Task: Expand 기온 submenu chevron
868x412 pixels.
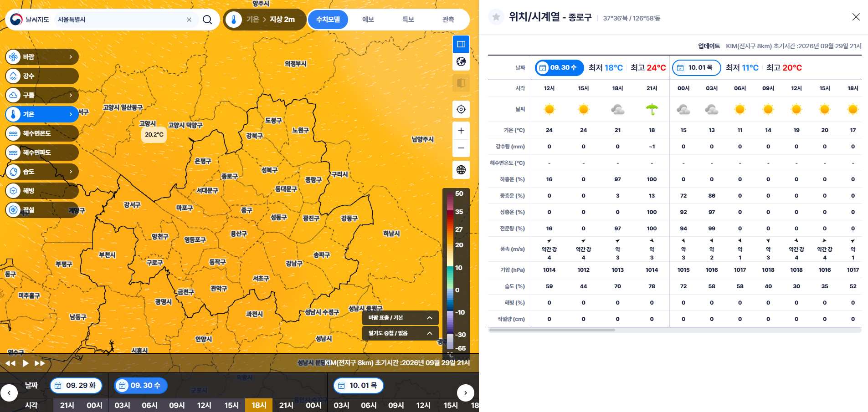Action: (71, 114)
